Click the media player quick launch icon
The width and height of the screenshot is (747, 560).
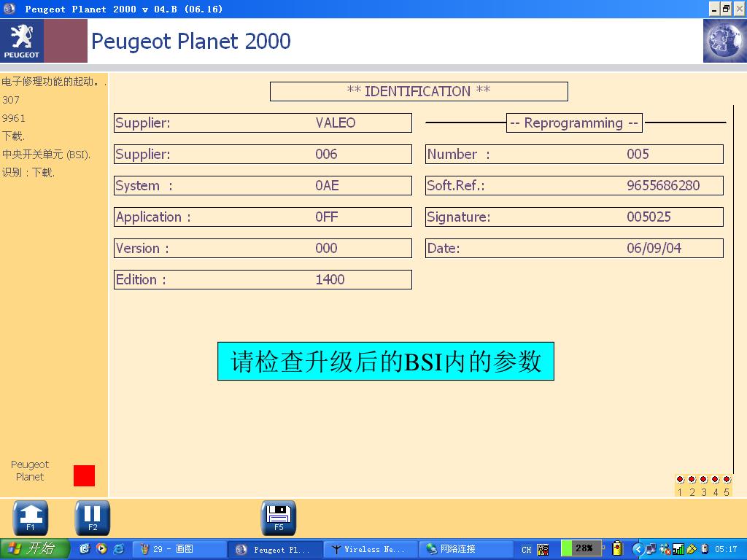pos(101,549)
